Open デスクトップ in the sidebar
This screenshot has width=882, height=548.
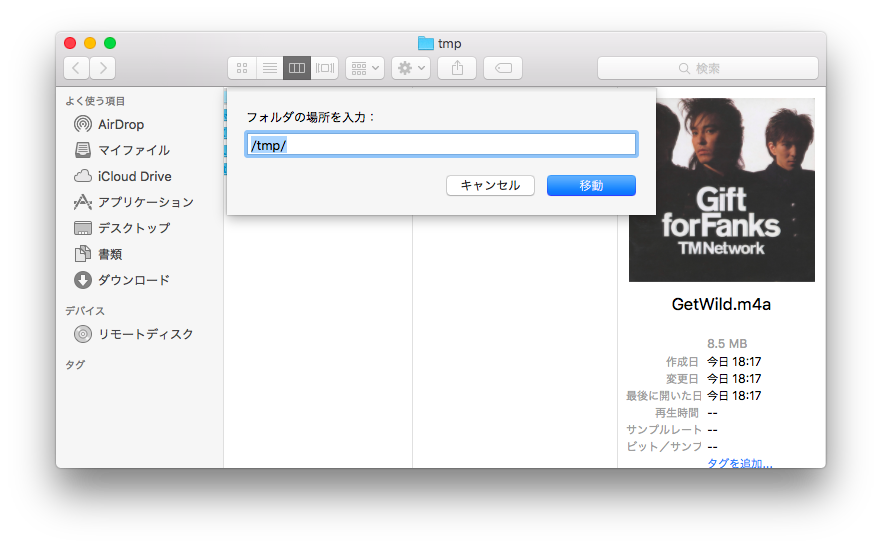(x=122, y=228)
